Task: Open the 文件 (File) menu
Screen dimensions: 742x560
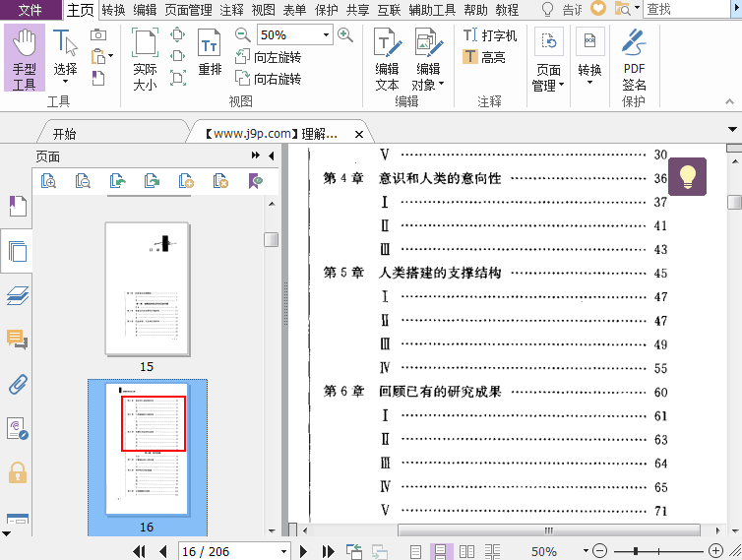Action: tap(31, 10)
